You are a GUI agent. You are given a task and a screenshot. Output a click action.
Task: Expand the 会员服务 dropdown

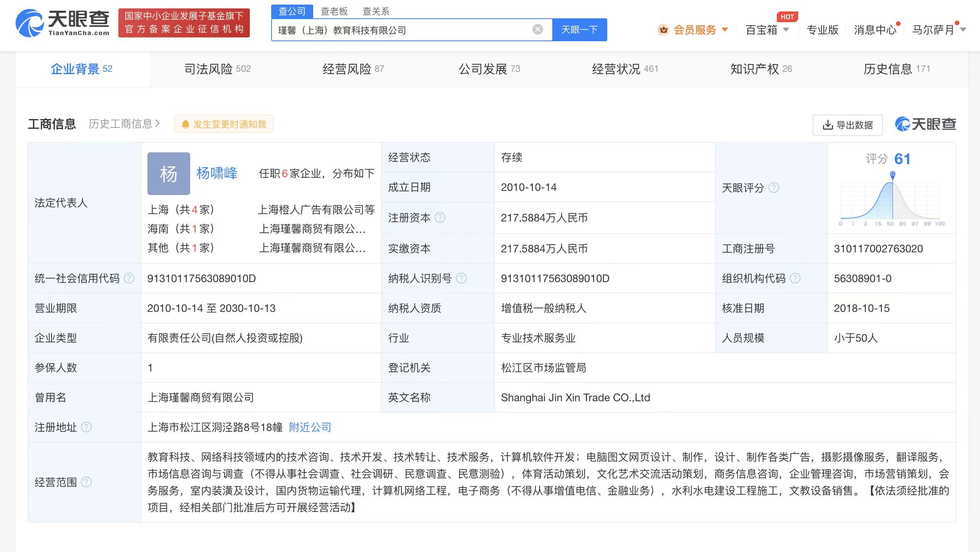pyautogui.click(x=724, y=29)
